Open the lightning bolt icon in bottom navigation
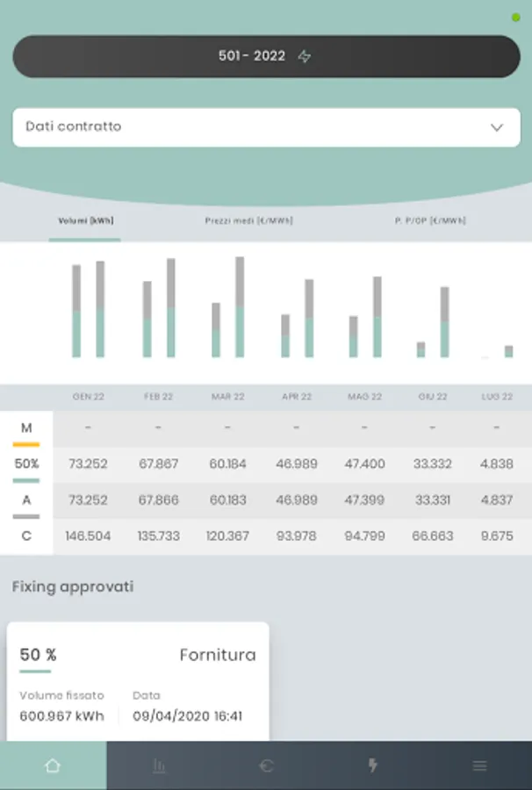 (372, 765)
